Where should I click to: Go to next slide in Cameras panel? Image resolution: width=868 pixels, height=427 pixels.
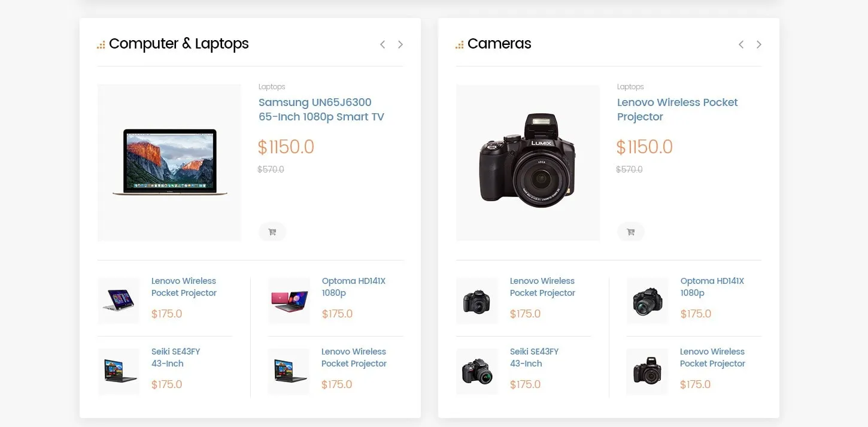click(x=759, y=44)
